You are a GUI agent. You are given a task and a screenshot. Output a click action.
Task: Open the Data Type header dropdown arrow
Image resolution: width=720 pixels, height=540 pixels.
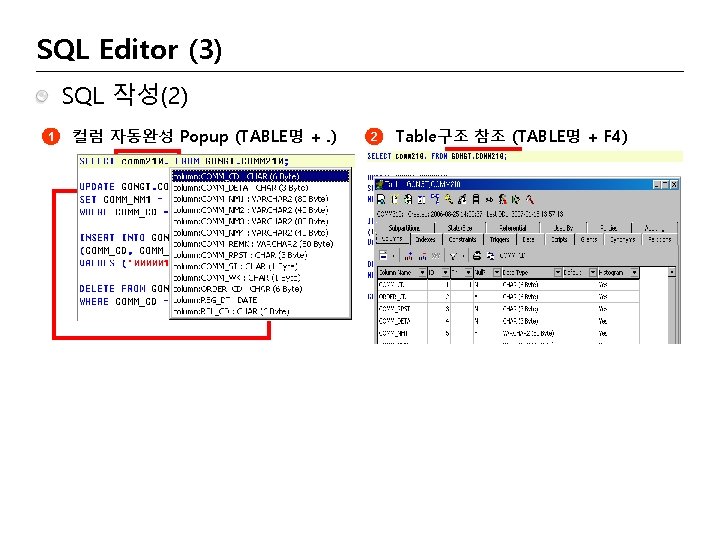coord(557,272)
